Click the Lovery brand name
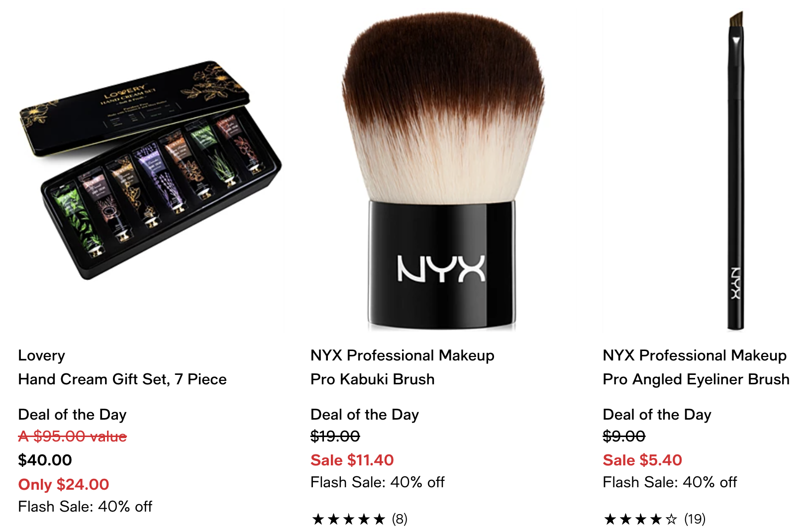Image resolution: width=809 pixels, height=532 pixels. (x=41, y=355)
